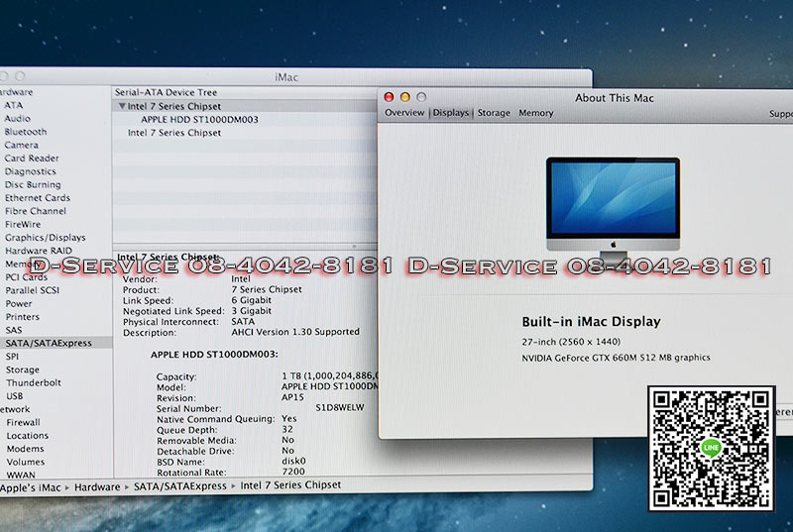Select USB in the sidebar
This screenshot has height=532, width=793.
coord(14,395)
